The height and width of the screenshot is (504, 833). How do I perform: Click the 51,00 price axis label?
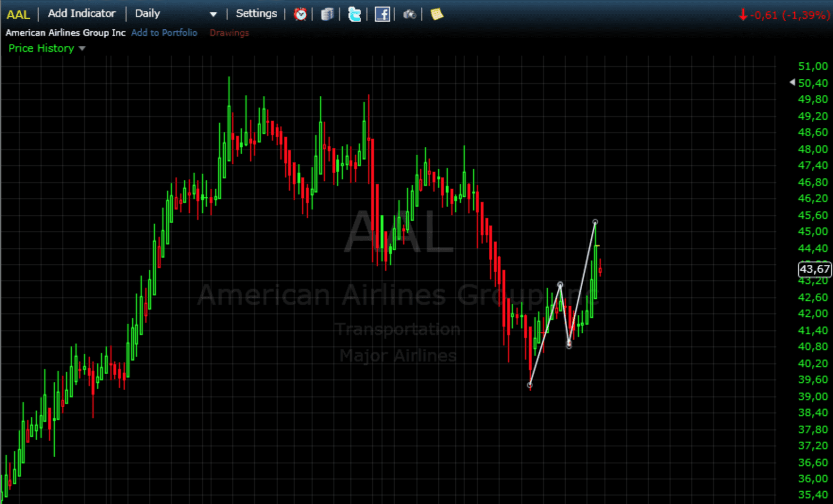pos(813,66)
